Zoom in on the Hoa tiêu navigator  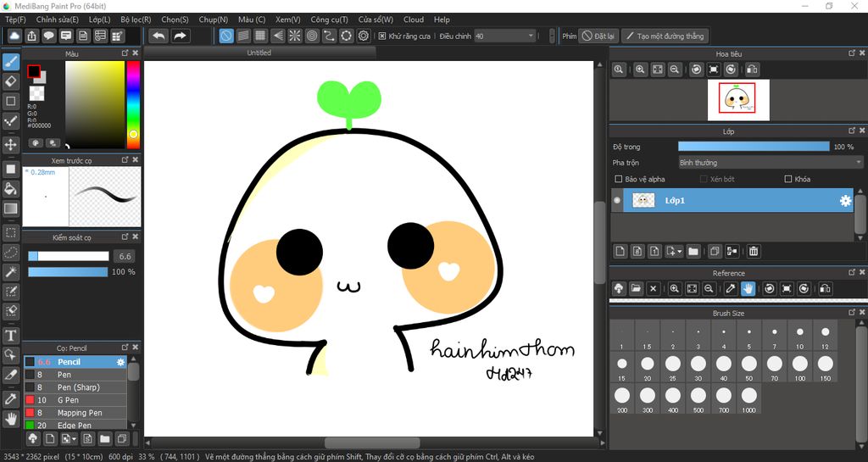coord(640,70)
